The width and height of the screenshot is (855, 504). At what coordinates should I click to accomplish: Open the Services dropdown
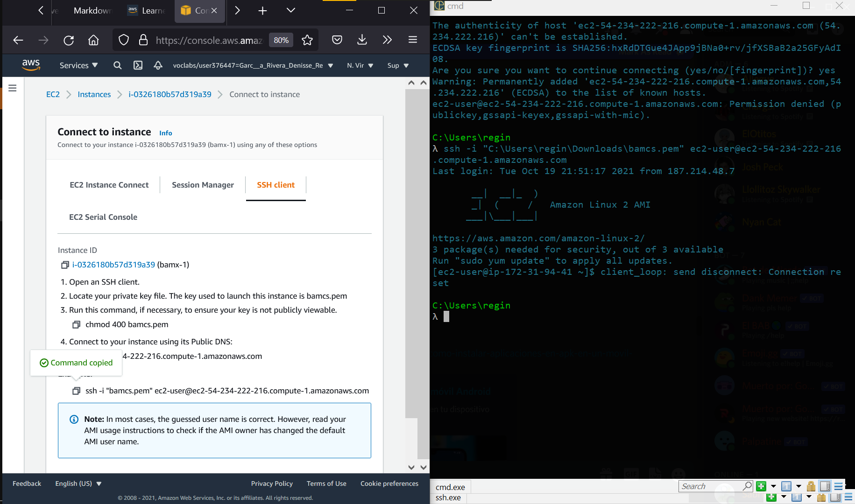(x=78, y=65)
